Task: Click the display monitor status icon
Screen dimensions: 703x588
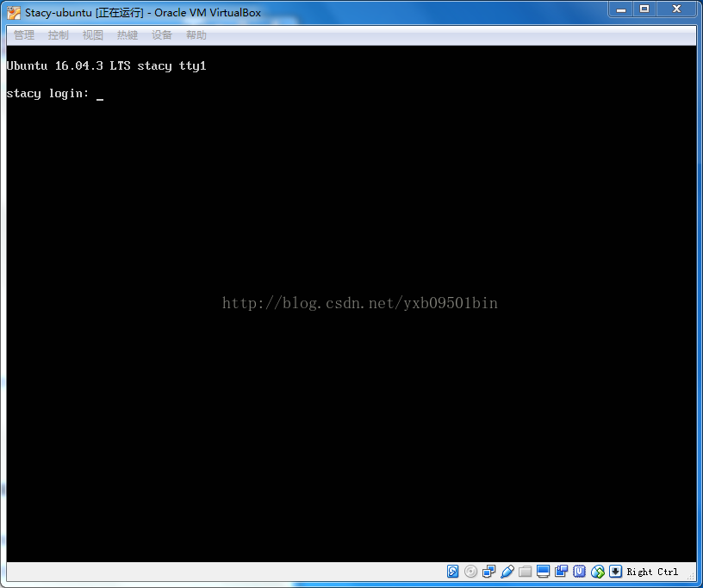Action: point(543,572)
